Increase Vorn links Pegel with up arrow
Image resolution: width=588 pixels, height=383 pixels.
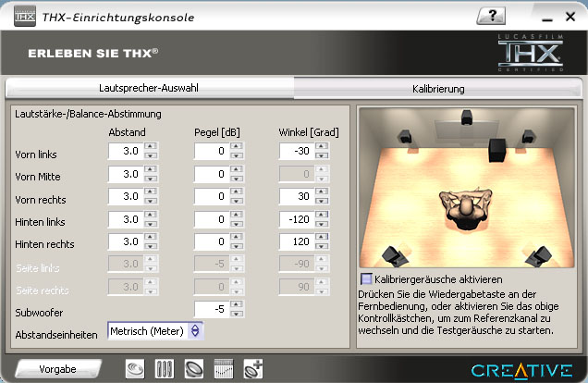237,146
